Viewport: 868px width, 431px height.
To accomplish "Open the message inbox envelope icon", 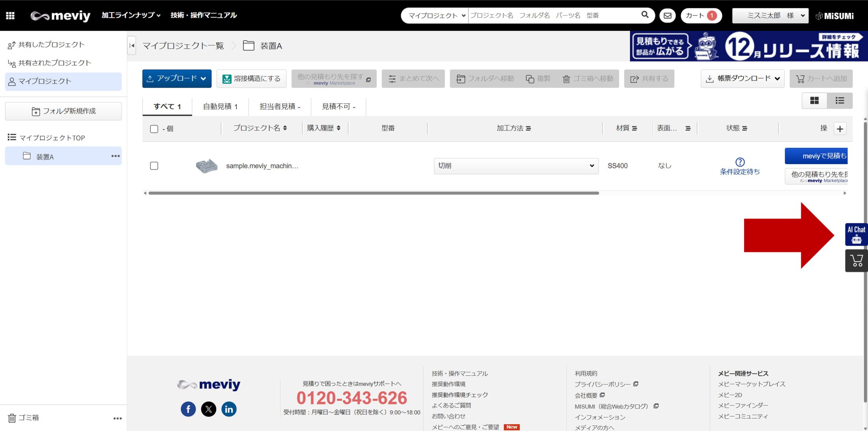I will tap(667, 15).
